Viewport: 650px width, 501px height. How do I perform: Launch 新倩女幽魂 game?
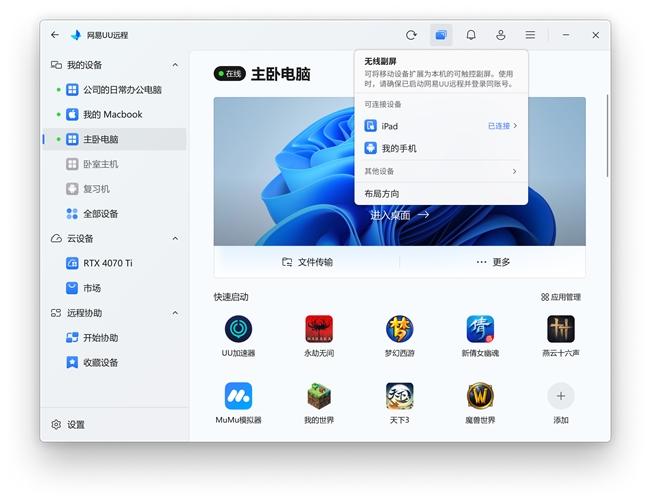coord(480,336)
